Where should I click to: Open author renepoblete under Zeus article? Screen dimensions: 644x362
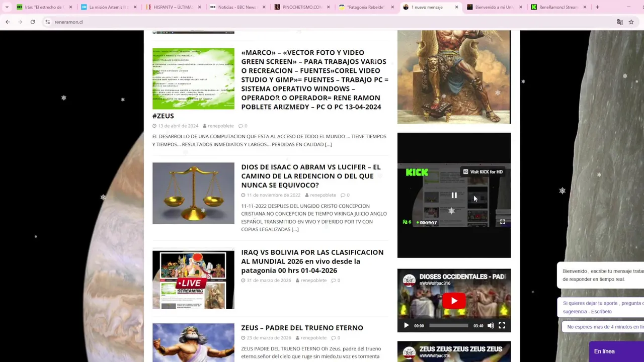tap(313, 338)
